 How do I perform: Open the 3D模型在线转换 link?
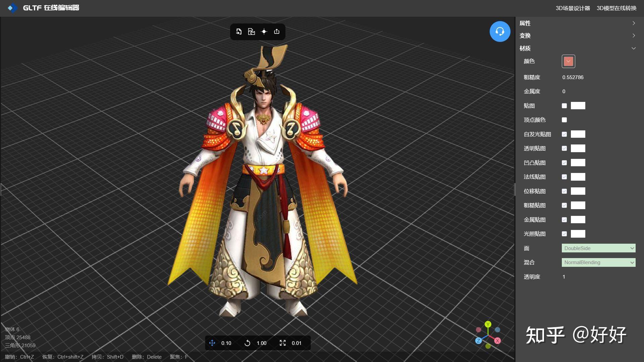[x=616, y=8]
